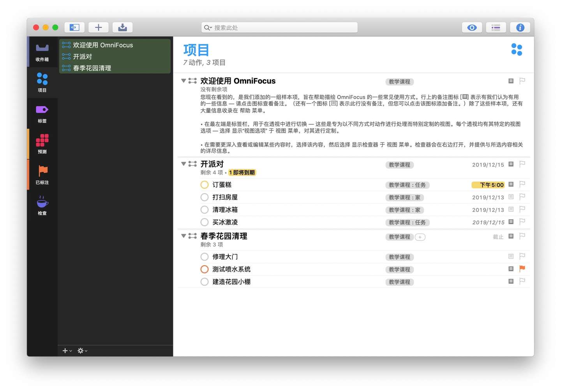Add a note to 修理大门
This screenshot has width=561, height=392.
tap(511, 257)
